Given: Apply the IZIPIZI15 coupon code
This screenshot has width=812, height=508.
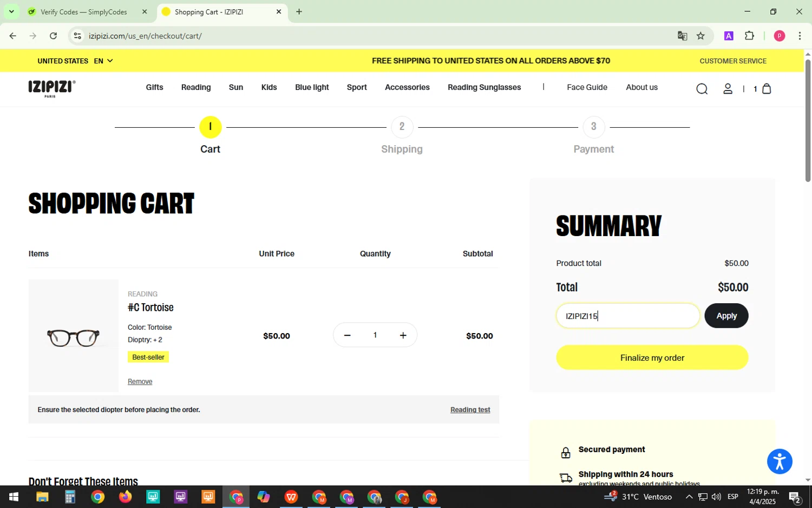Looking at the screenshot, I should click(726, 316).
